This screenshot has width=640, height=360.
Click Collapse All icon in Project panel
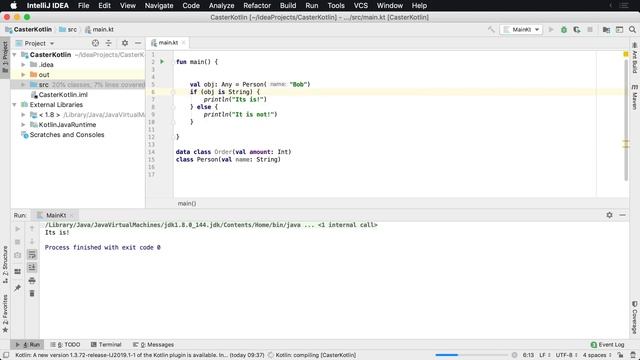pos(109,43)
